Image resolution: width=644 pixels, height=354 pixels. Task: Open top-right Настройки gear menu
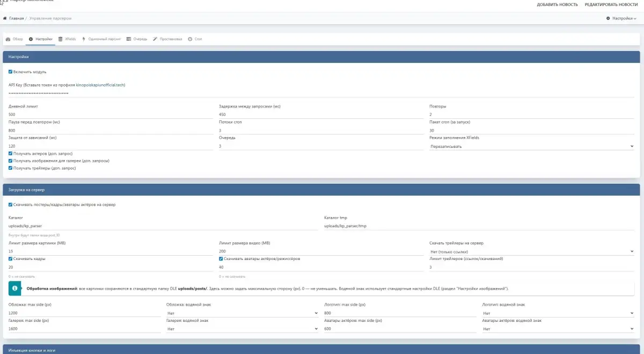(621, 18)
